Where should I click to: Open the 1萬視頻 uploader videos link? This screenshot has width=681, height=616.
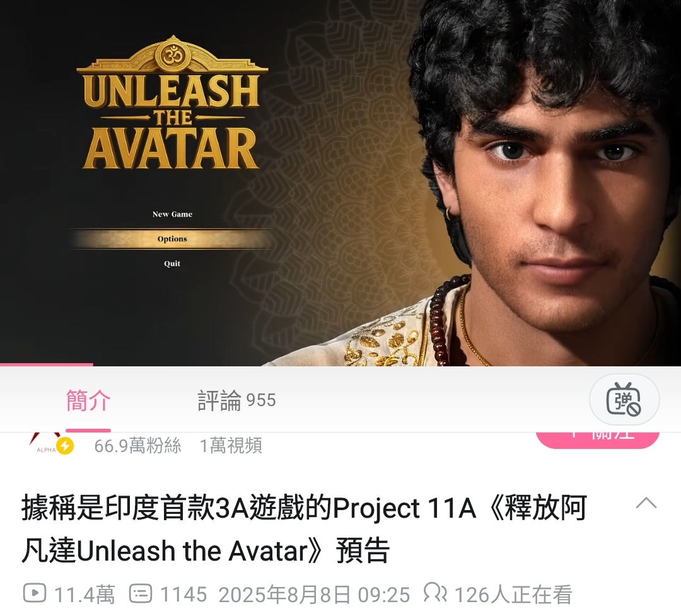[231, 446]
